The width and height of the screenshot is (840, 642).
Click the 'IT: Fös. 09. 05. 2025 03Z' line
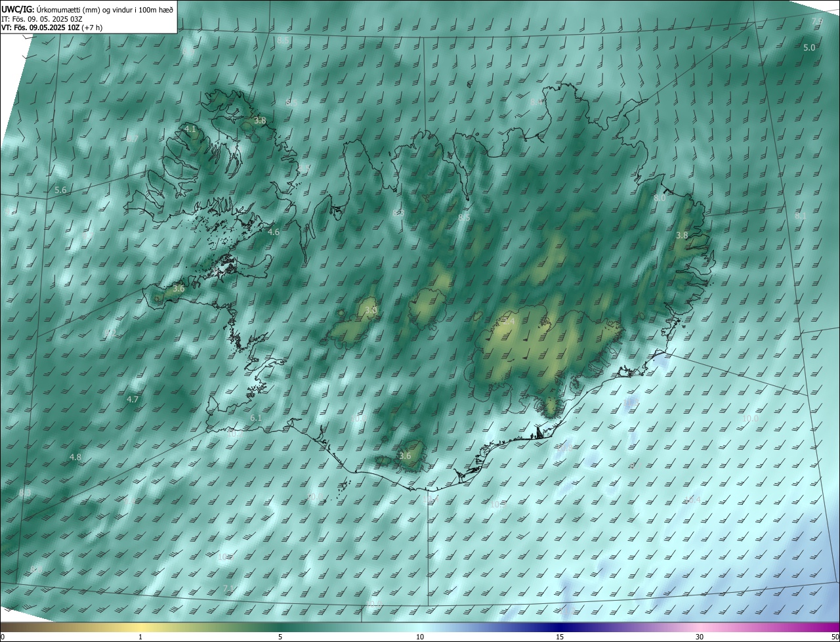(x=41, y=18)
